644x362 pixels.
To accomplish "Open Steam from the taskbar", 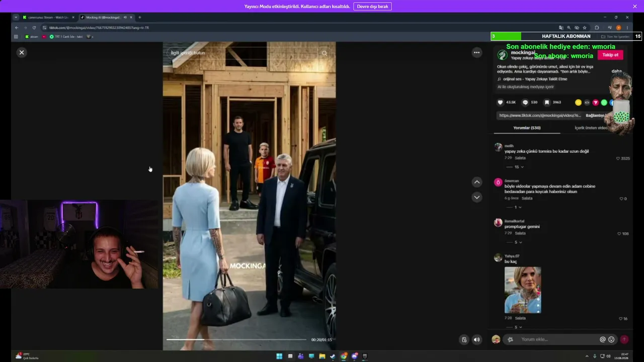I will tap(333, 356).
